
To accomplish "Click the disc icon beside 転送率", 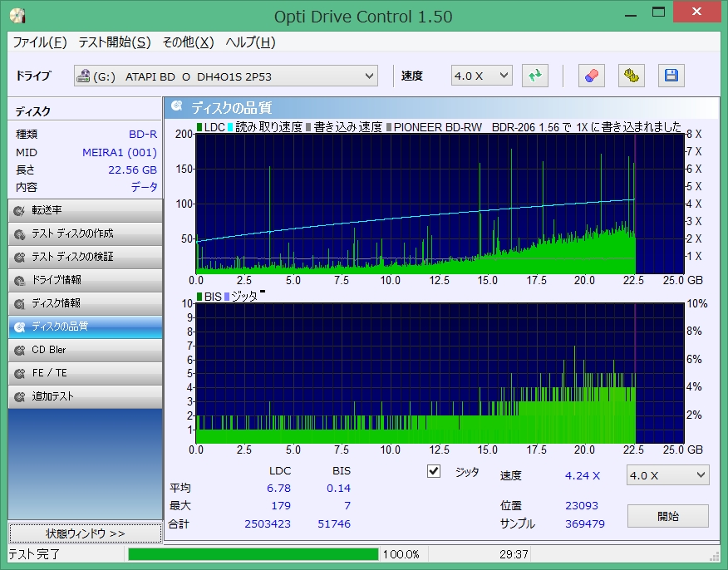I will pos(19,211).
